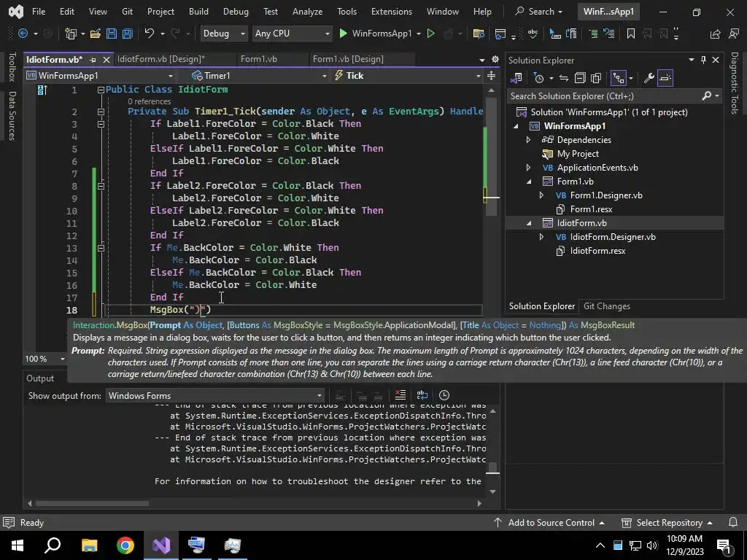Open the Any CPU platform dropdown
Viewport: 747px width, 560px height.
(292, 34)
